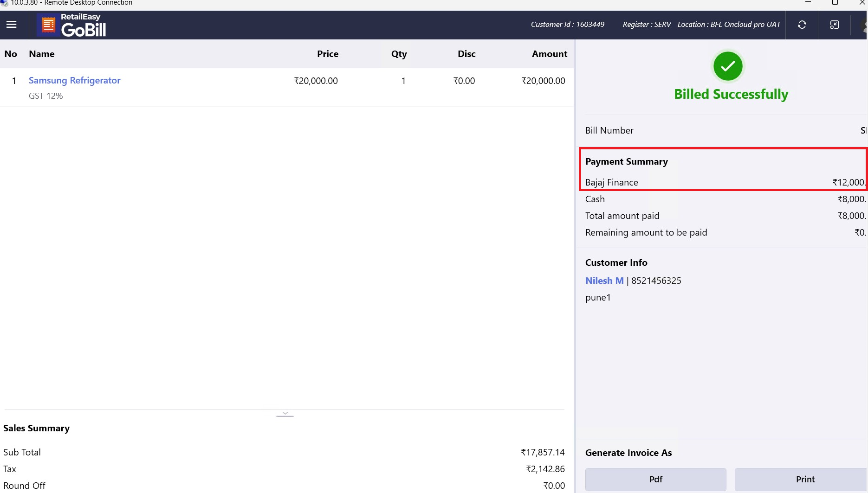
Task: Click the Customer Id 1603449 text
Action: pyautogui.click(x=568, y=25)
